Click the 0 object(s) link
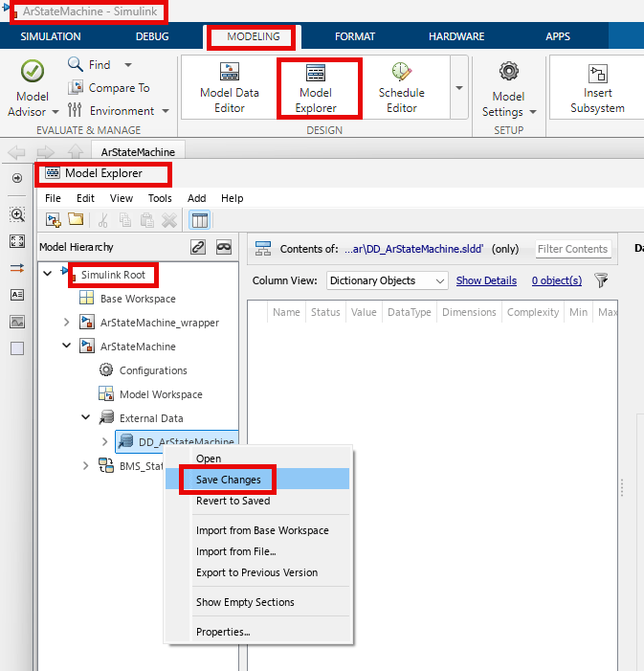 557,280
